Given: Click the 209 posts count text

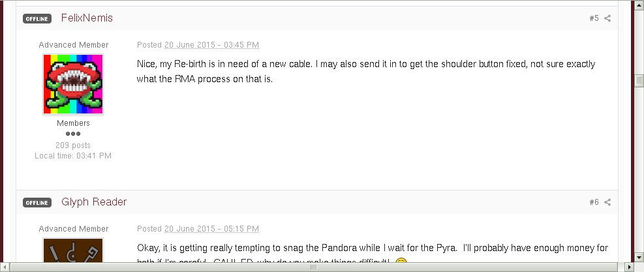Looking at the screenshot, I should pyautogui.click(x=73, y=145).
